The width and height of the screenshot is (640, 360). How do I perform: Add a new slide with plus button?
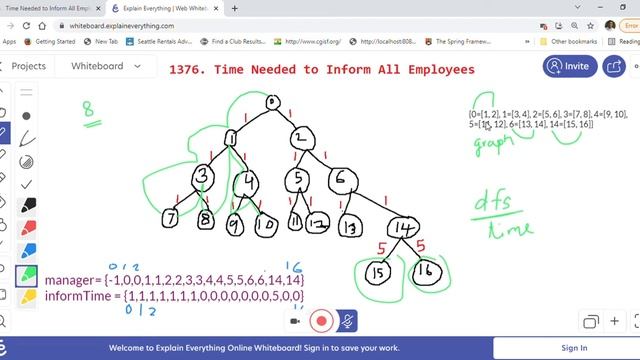pyautogui.click(x=614, y=321)
